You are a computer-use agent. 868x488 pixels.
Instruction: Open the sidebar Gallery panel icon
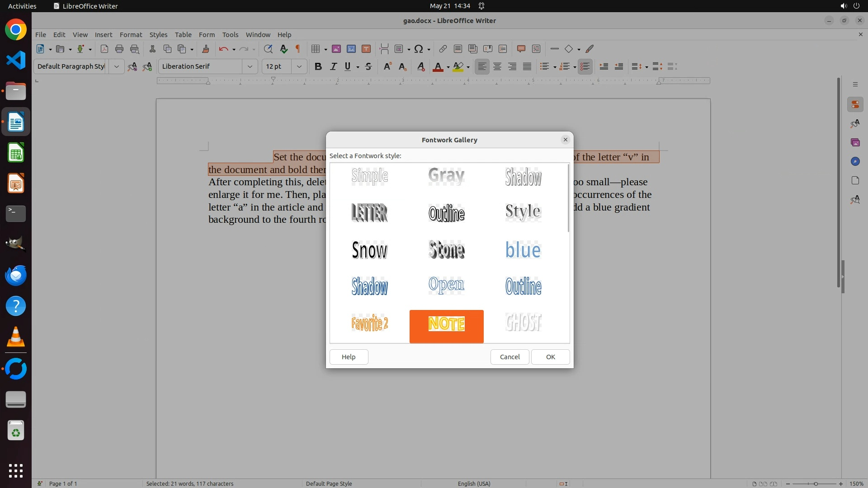pos(855,142)
